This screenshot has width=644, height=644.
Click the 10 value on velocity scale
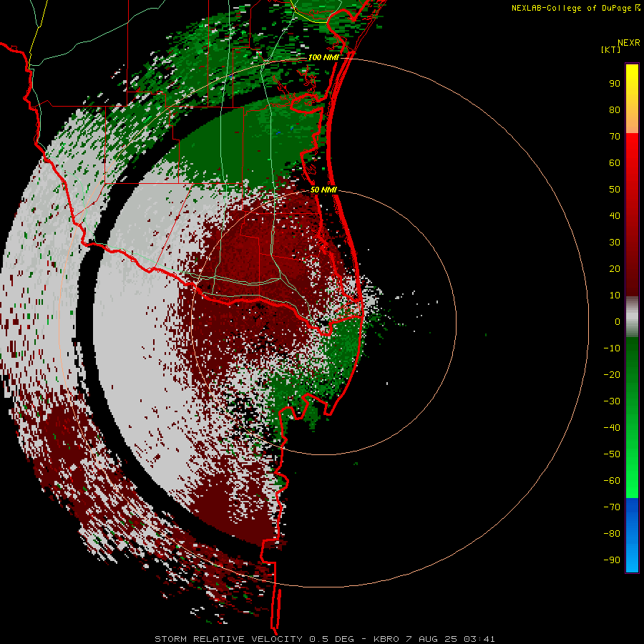coord(615,296)
